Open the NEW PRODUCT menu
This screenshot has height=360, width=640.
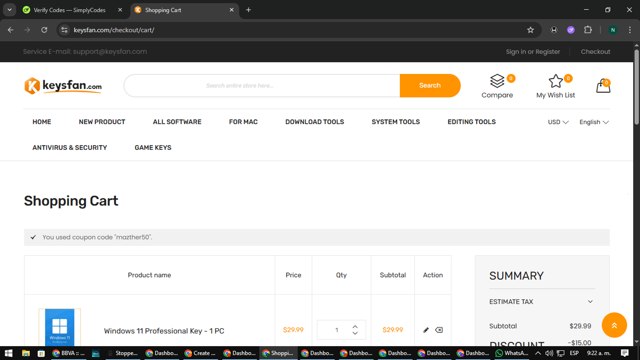point(102,122)
